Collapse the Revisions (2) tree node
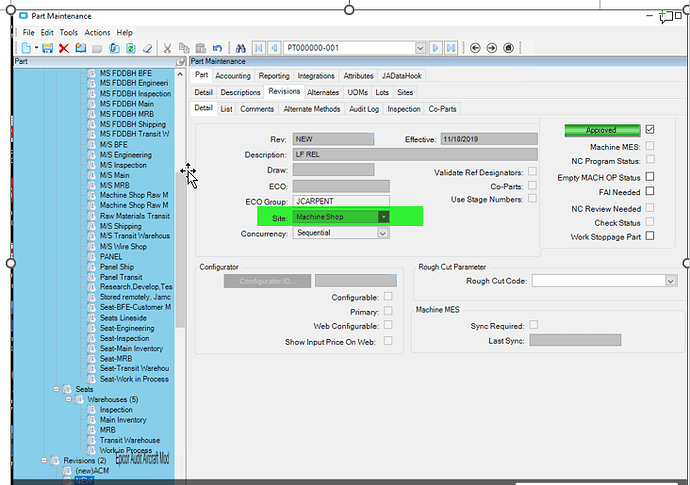 point(44,460)
